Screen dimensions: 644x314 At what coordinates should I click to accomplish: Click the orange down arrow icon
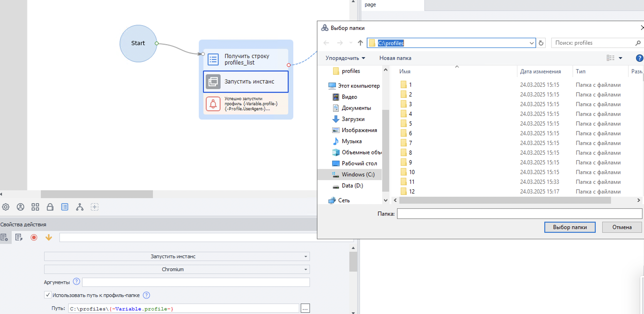pos(49,237)
